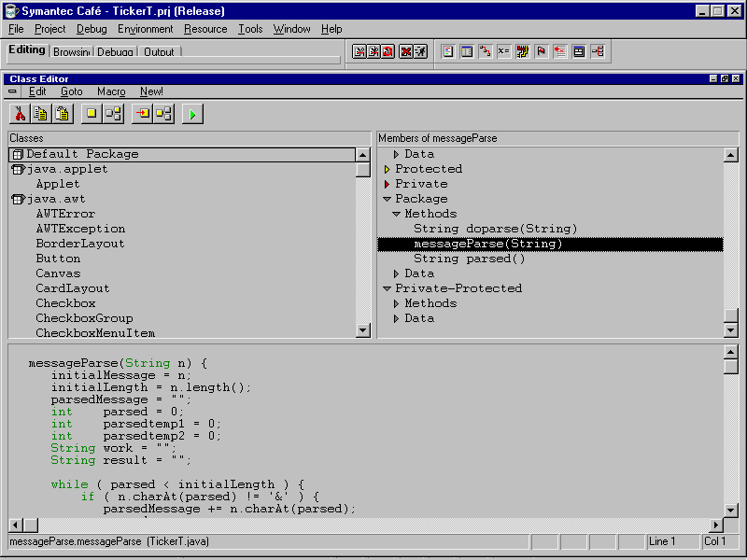Click the Cut scissors icon in Class Editor
Image resolution: width=747 pixels, height=560 pixels.
coord(20,114)
